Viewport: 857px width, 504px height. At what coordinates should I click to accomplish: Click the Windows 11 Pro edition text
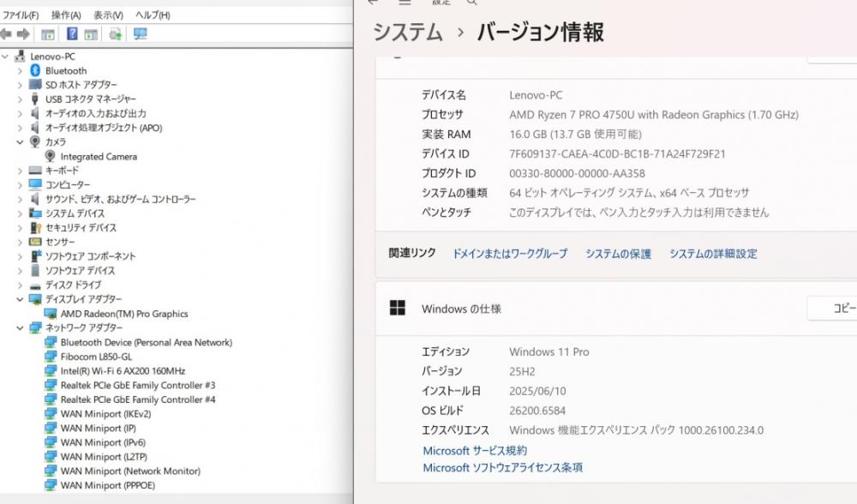click(x=549, y=352)
